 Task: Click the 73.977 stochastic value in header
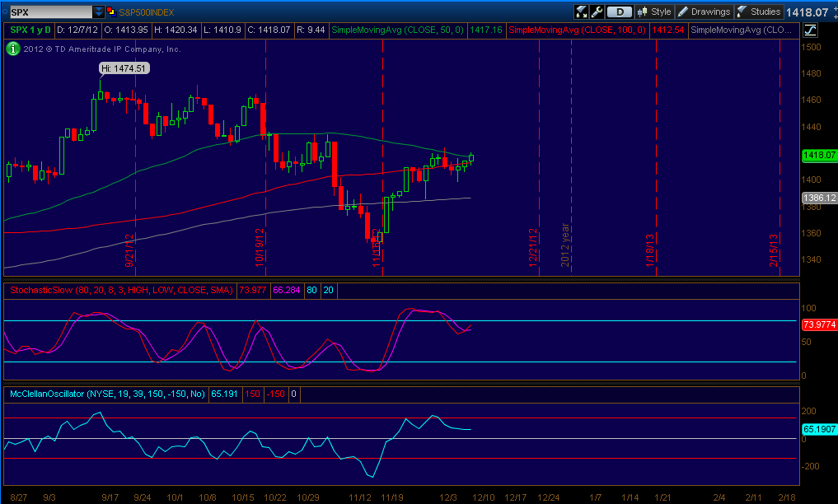click(252, 290)
